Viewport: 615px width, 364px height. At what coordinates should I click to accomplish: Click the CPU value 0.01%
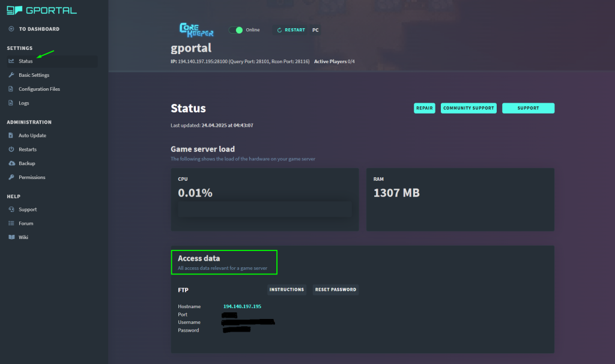[195, 193]
